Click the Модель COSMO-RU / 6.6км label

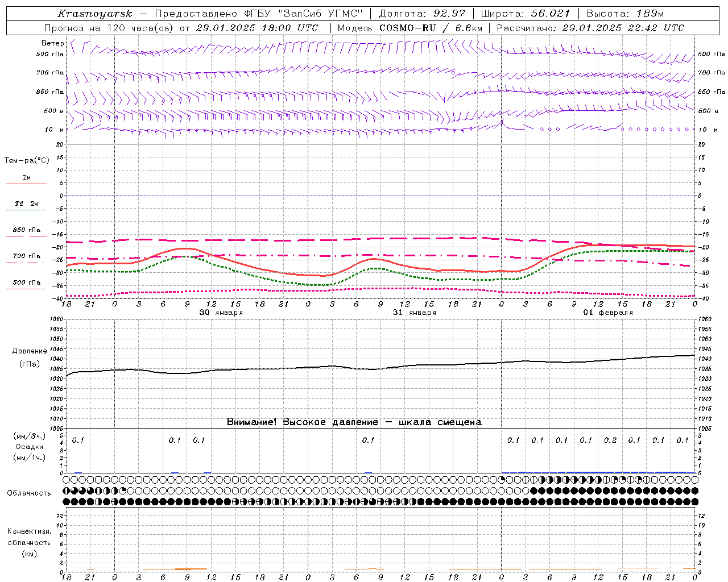409,28
